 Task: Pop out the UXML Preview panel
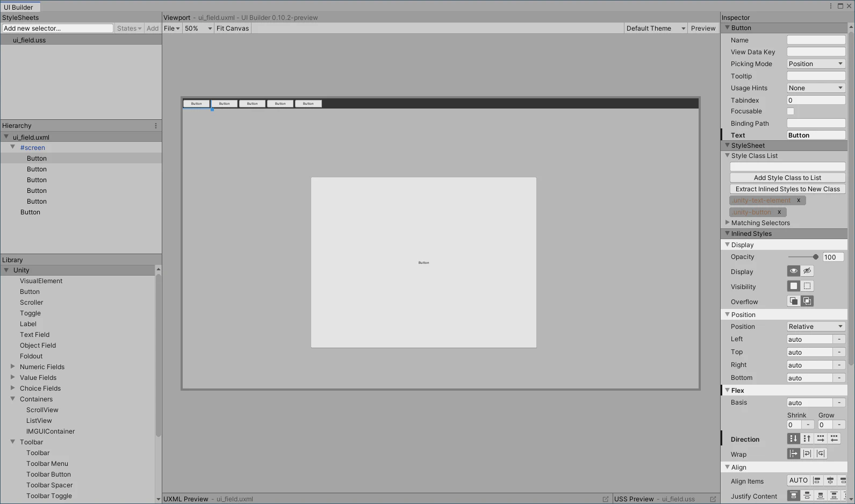click(606, 499)
